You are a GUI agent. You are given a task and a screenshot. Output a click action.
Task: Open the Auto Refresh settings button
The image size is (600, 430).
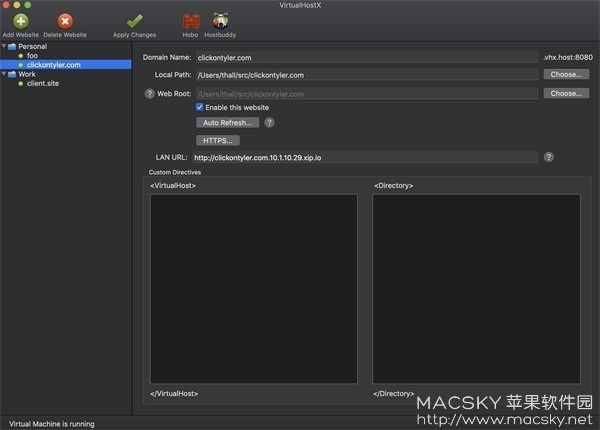228,122
